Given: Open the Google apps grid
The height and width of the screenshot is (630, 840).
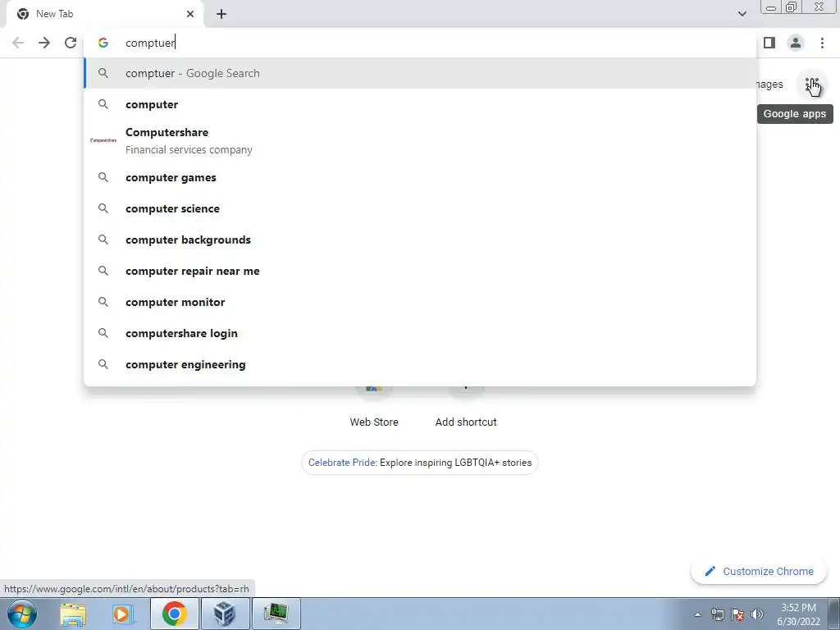Looking at the screenshot, I should [811, 84].
